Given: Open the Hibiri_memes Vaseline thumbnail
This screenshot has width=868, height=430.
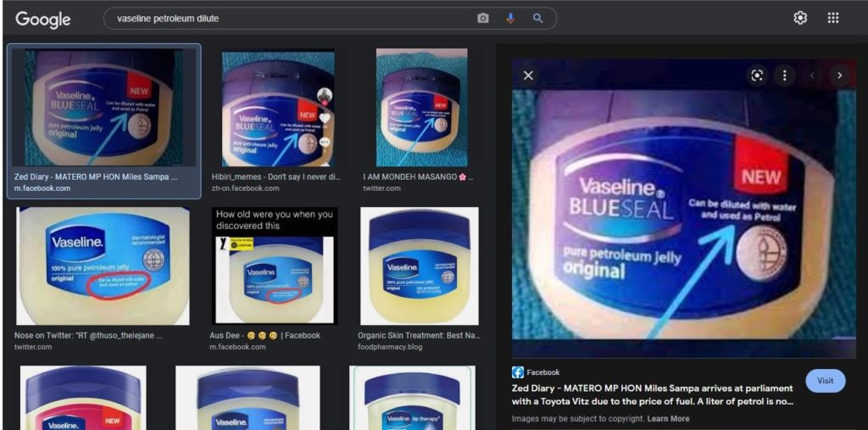Looking at the screenshot, I should (278, 108).
